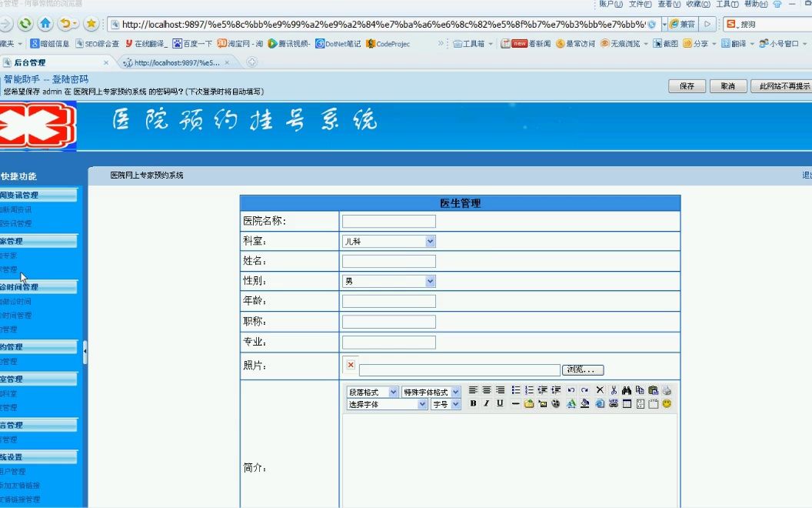Open the 段落格式 dropdown
Image resolution: width=812 pixels, height=508 pixels.
coord(372,392)
